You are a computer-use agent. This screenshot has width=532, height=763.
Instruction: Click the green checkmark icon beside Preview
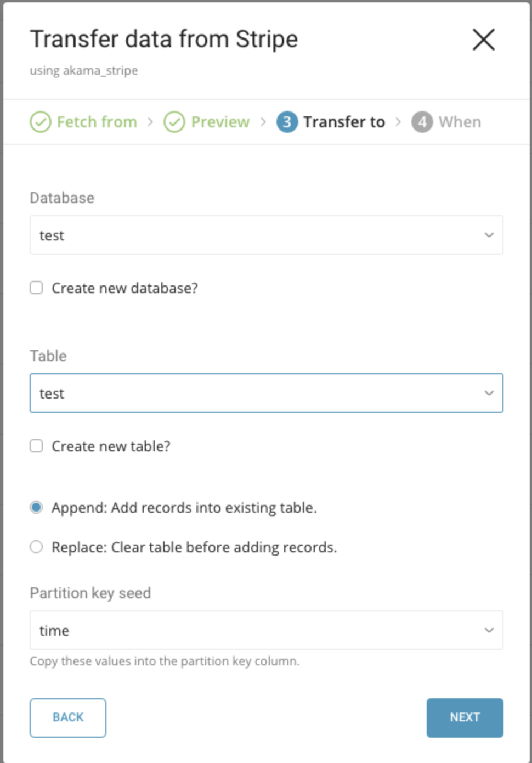point(174,122)
